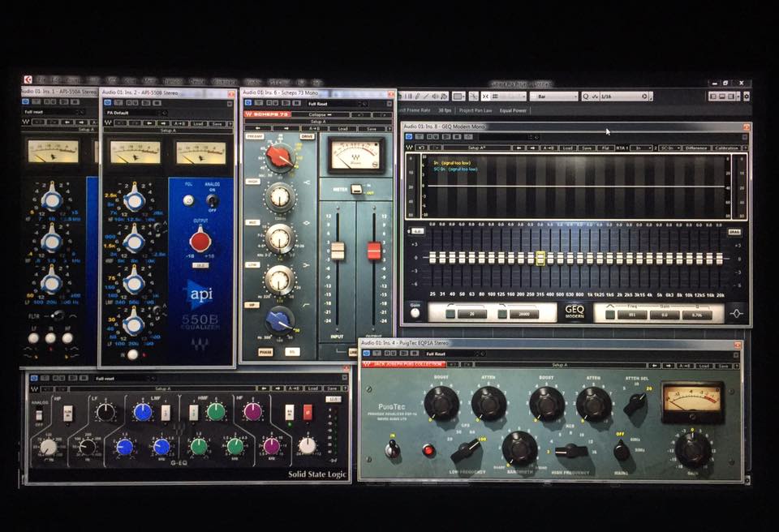Click Load in the API-550B toolbar

[198, 123]
